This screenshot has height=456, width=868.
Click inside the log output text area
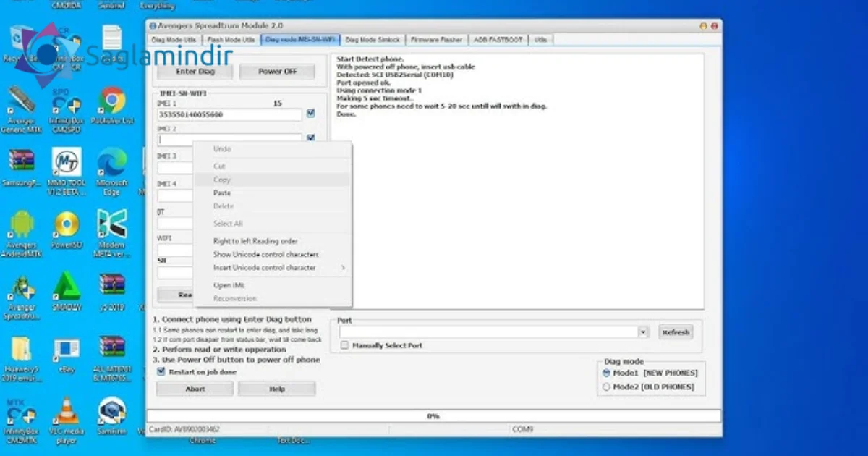point(518,181)
